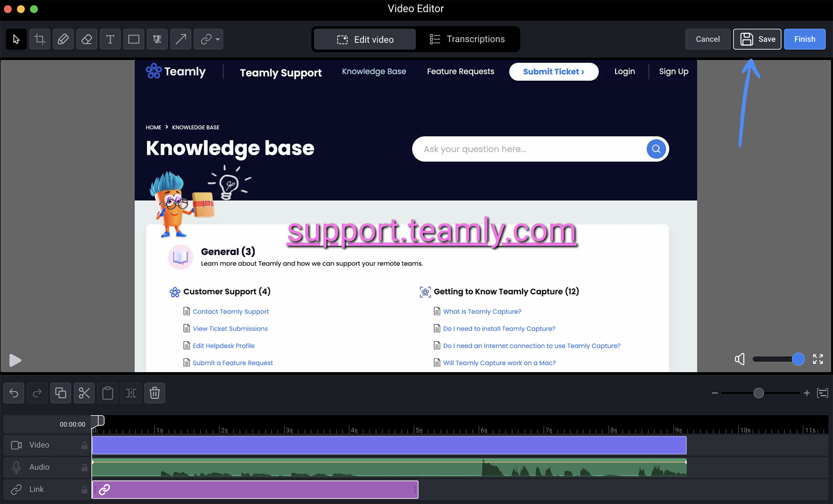Screen dimensions: 833x504
Task: Open Feature Requests nav item in preview
Action: (460, 71)
